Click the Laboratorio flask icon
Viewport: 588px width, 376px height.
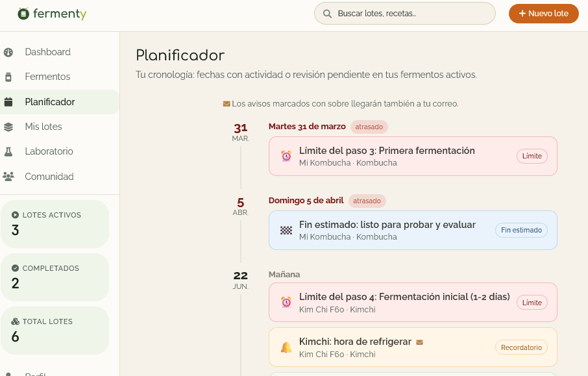[x=8, y=151]
